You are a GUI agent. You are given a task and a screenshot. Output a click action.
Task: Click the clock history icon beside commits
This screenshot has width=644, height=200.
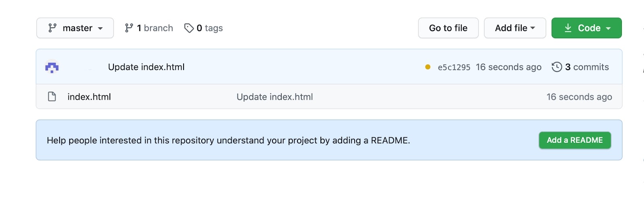click(x=557, y=67)
